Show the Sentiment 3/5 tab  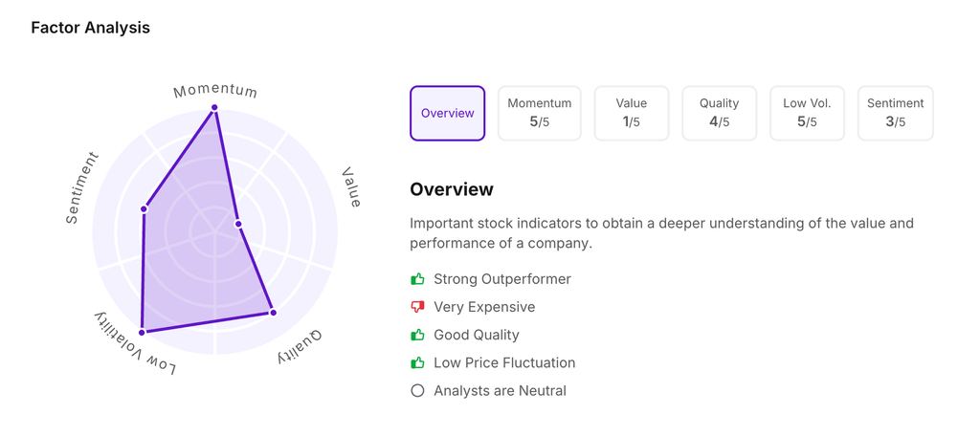pos(895,113)
